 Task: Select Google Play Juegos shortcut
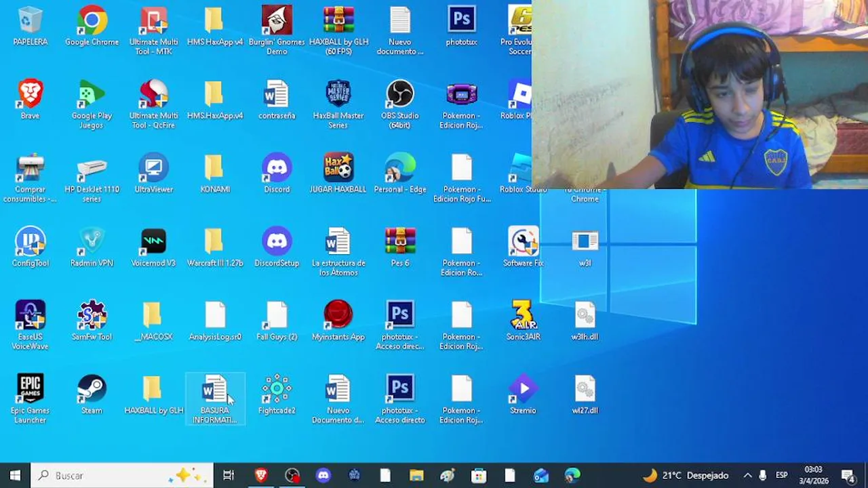pyautogui.click(x=92, y=105)
